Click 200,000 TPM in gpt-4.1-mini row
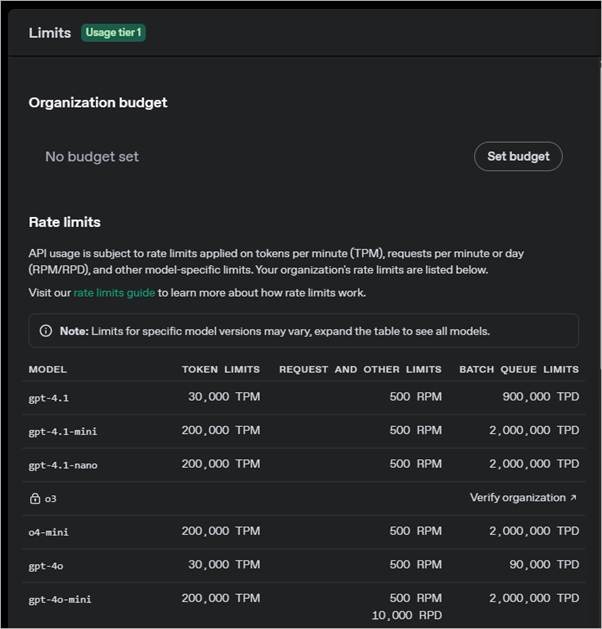This screenshot has width=602, height=629. [221, 430]
